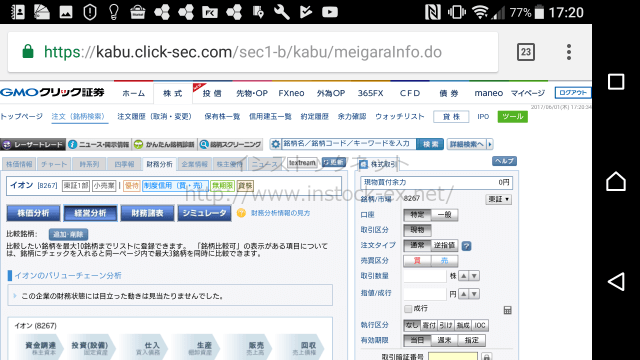Switch to the チャート tab

coord(54,164)
